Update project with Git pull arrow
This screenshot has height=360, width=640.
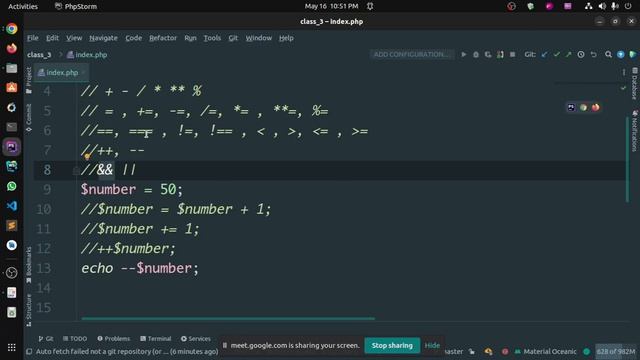pos(544,54)
